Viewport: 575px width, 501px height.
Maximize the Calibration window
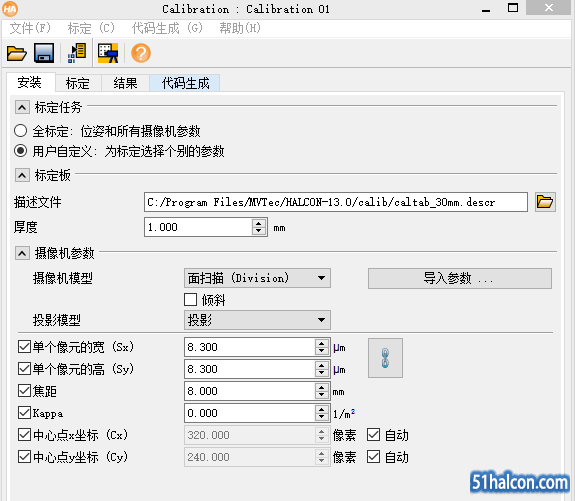tap(513, 8)
